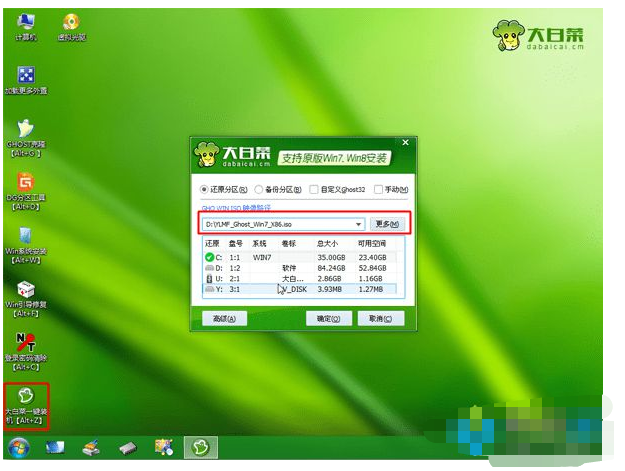This screenshot has width=625, height=471.
Task: Launch the DG partition tool icon
Action: pos(26,185)
